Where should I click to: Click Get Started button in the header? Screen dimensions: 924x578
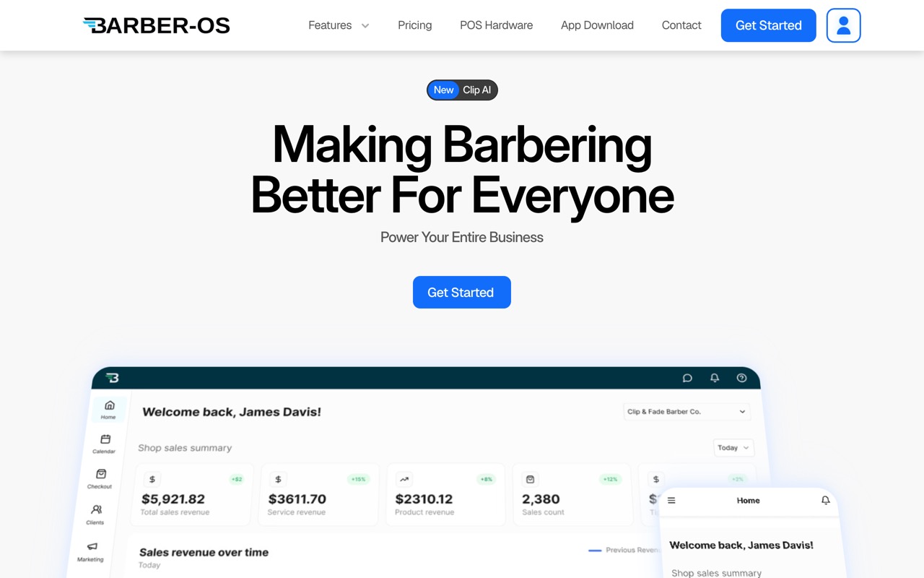[x=769, y=25]
